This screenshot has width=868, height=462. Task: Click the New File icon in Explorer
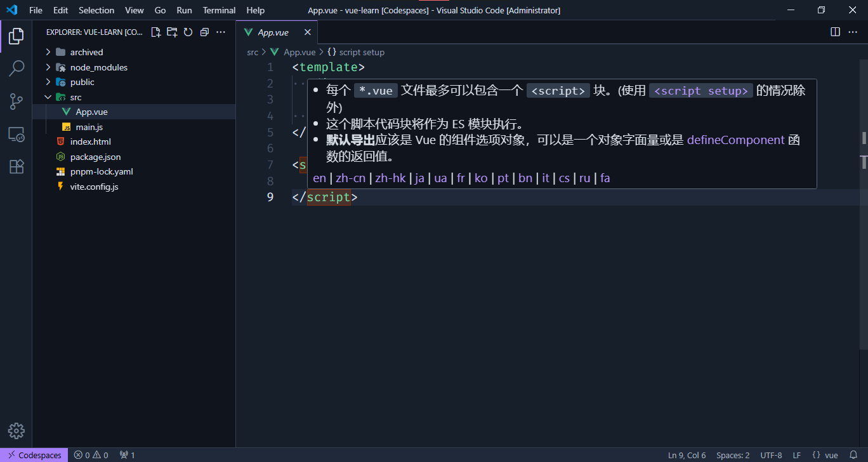(155, 32)
